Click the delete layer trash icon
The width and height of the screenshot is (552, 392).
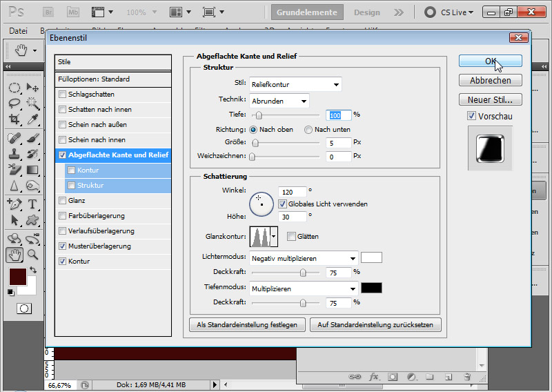click(467, 377)
